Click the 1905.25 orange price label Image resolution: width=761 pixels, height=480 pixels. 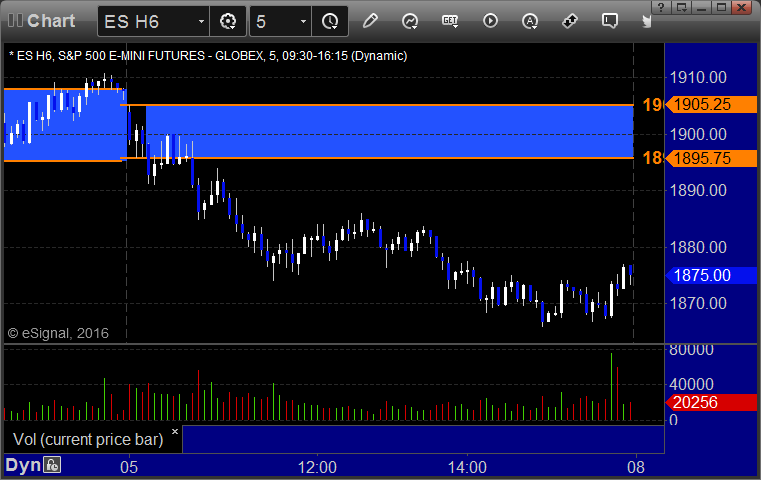pyautogui.click(x=711, y=104)
